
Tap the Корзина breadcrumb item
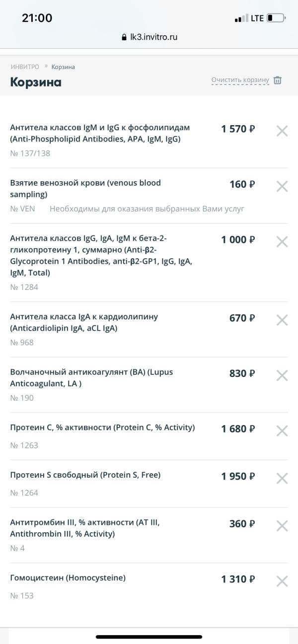(63, 67)
